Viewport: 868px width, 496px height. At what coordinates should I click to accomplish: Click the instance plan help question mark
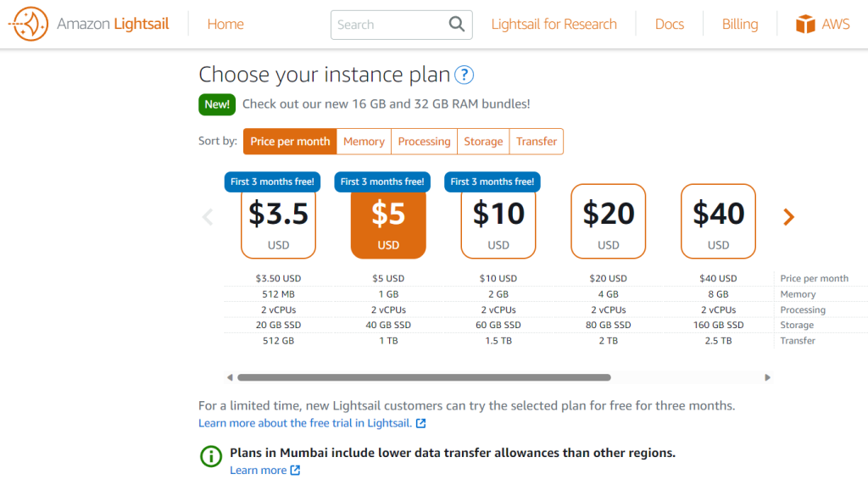coord(464,75)
